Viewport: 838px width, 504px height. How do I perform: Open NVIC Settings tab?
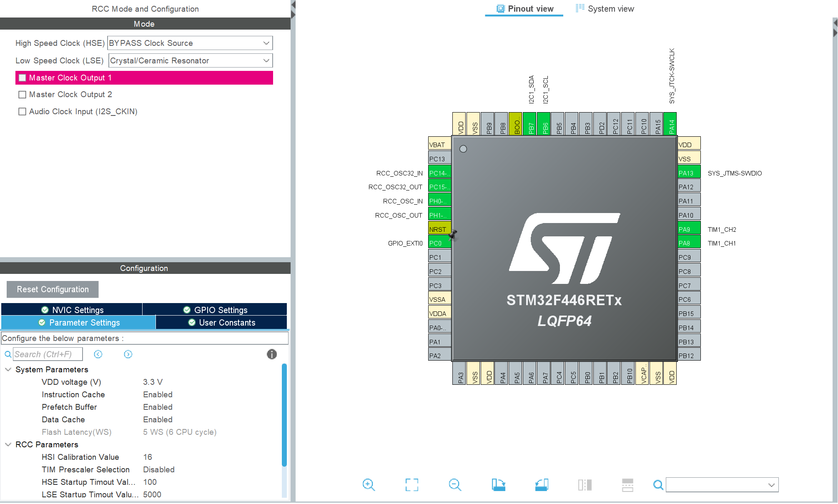(x=72, y=310)
